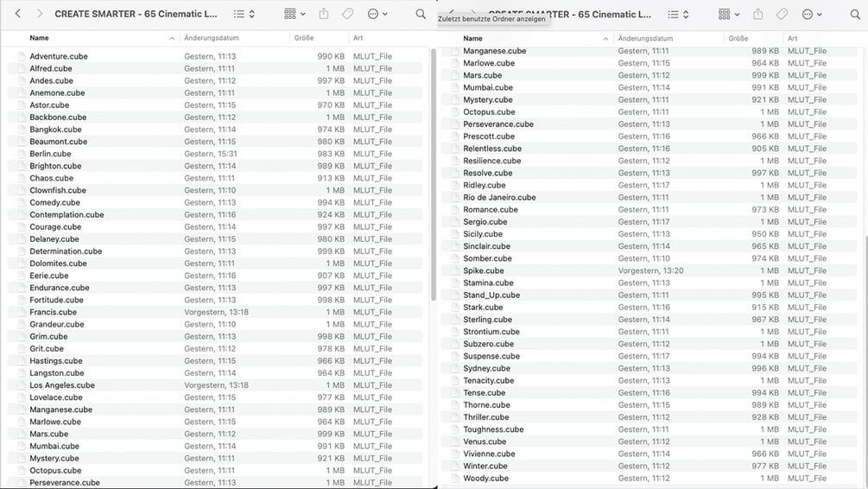This screenshot has width=868, height=489.
Task: Sort by Name in the right window
Action: coord(472,38)
